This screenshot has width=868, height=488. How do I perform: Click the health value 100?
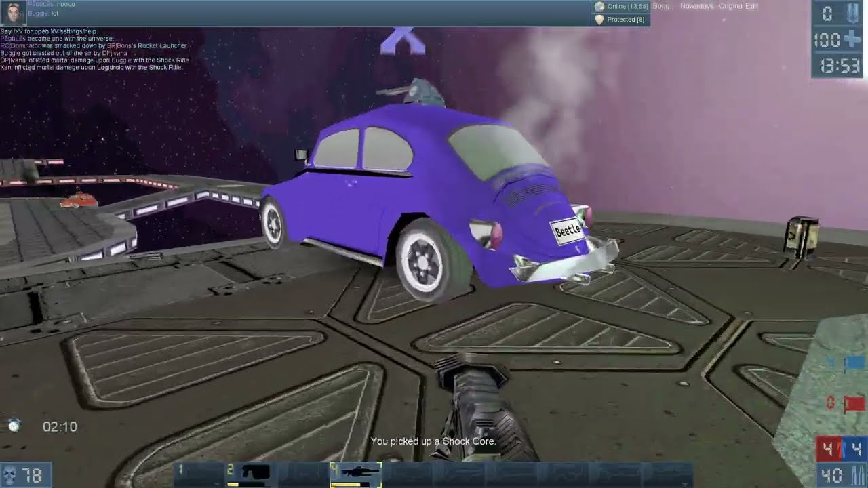tap(827, 40)
